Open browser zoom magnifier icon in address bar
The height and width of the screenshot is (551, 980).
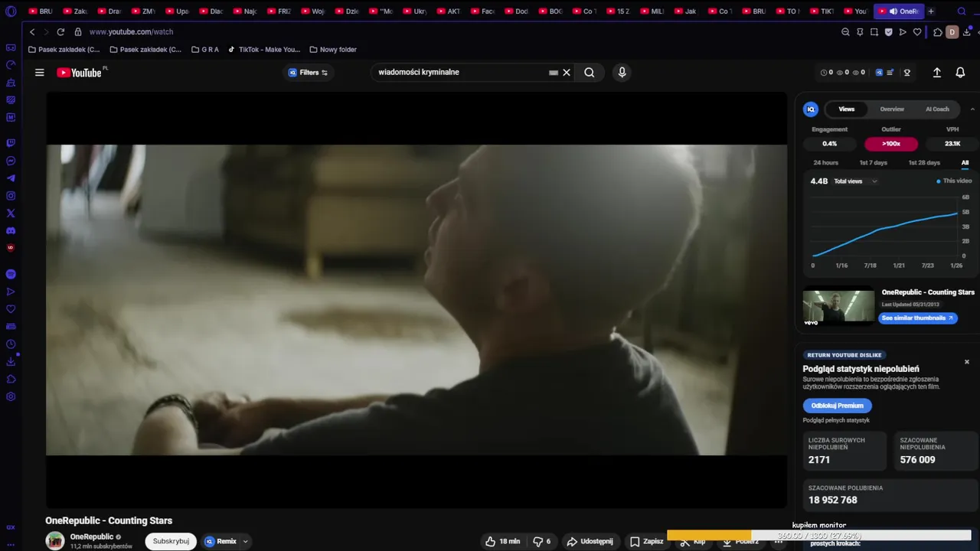click(845, 32)
